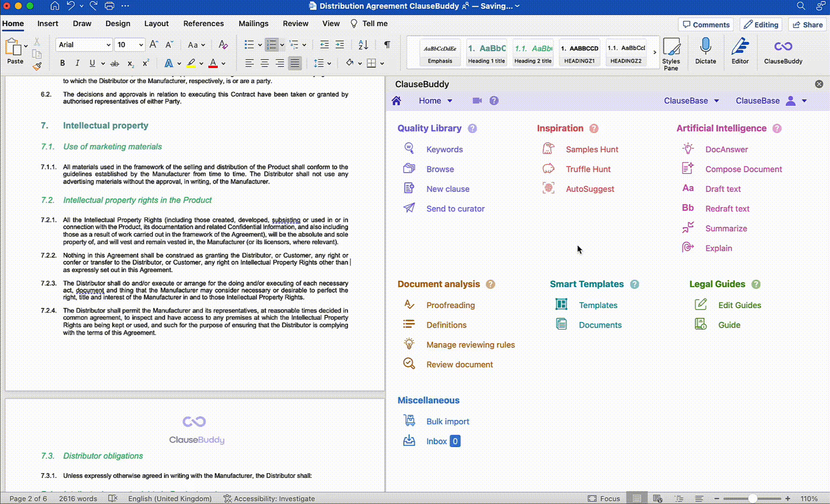830x504 pixels.
Task: Open Compose Document
Action: pos(743,169)
